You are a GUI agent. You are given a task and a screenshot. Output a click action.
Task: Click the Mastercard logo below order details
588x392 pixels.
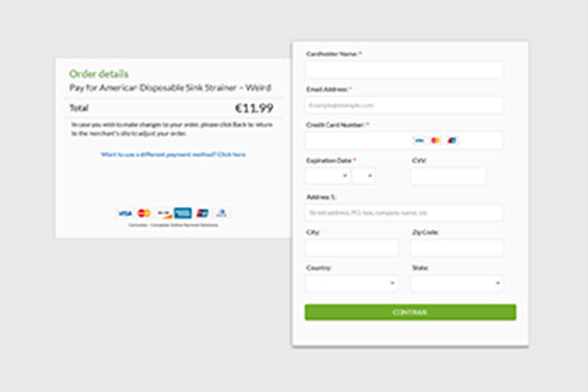point(144,213)
